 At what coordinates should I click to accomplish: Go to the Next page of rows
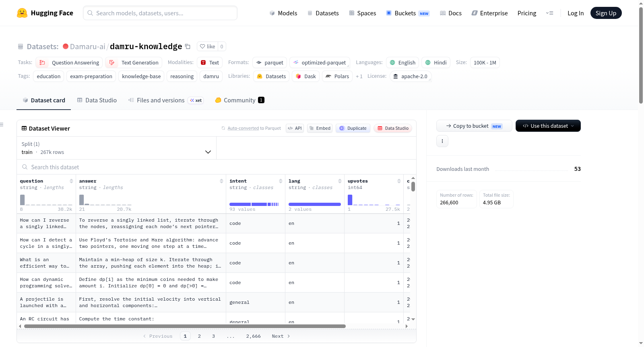(281, 336)
